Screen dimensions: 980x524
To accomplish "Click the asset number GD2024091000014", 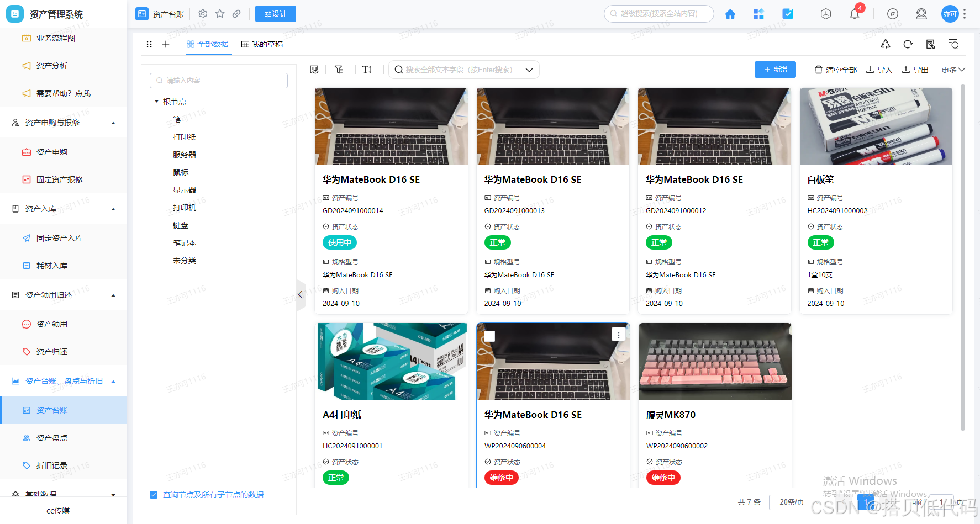I will (x=353, y=211).
